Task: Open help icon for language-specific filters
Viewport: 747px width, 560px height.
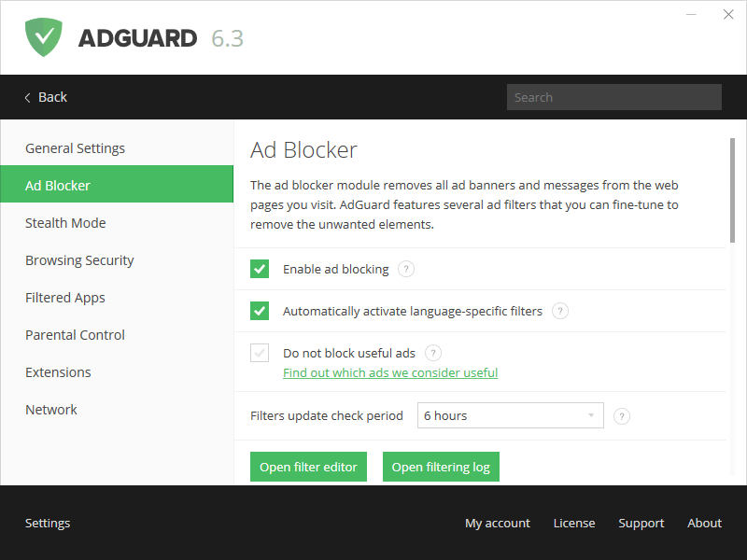Action: [559, 311]
